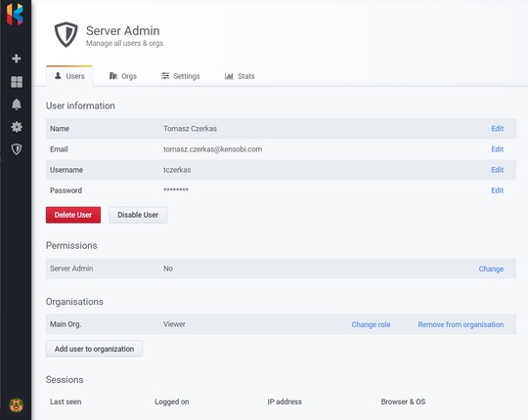528x420 pixels.
Task: Open the Stats tab
Action: pos(240,76)
